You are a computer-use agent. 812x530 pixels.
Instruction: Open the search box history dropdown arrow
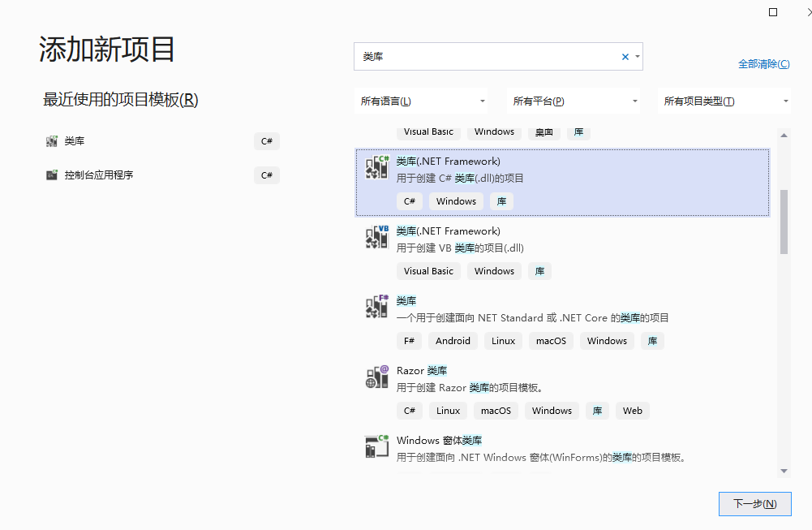(x=638, y=57)
